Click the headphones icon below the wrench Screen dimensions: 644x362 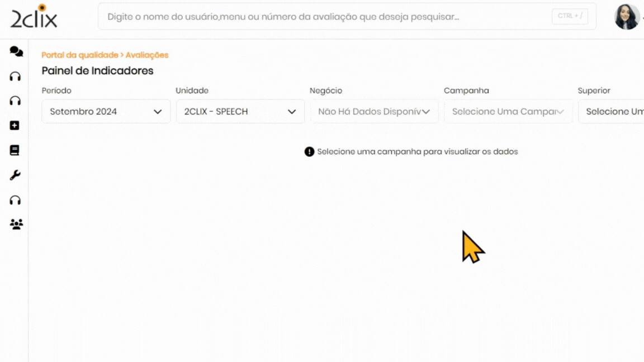16,200
